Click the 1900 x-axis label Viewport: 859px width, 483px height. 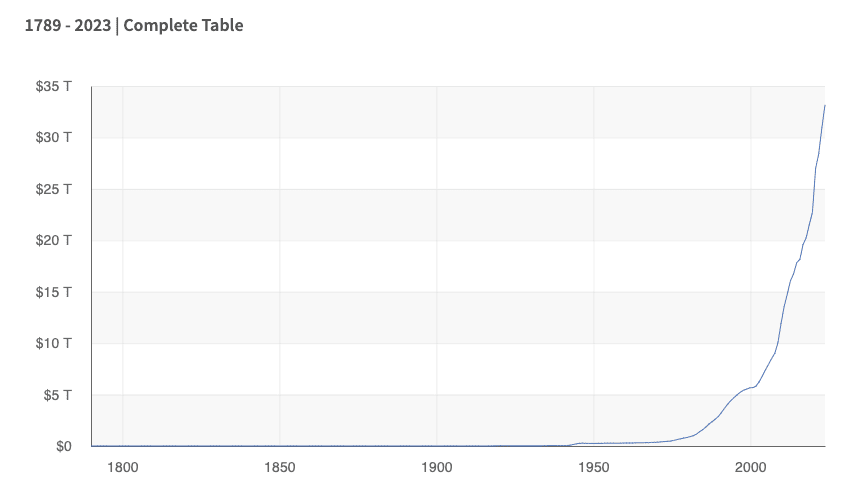click(x=437, y=466)
